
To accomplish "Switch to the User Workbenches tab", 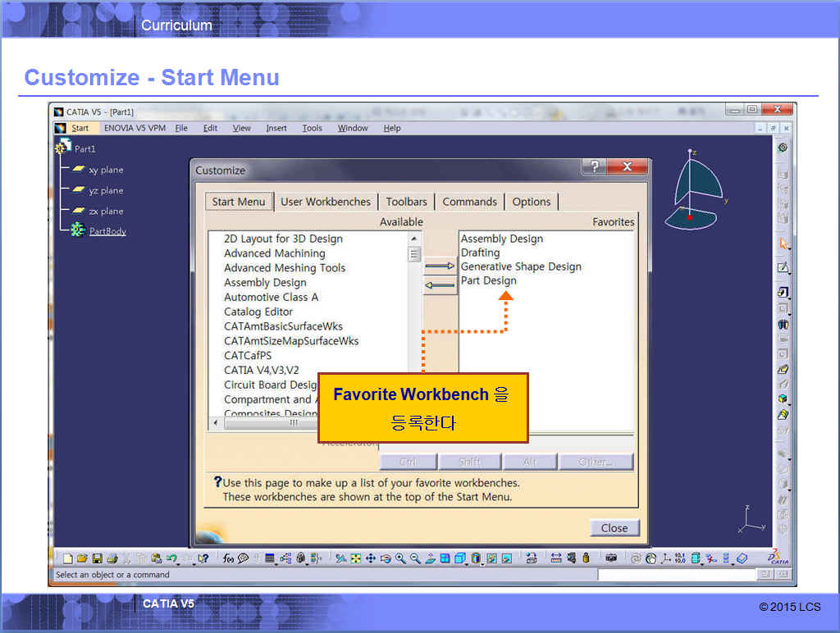I will coord(326,202).
